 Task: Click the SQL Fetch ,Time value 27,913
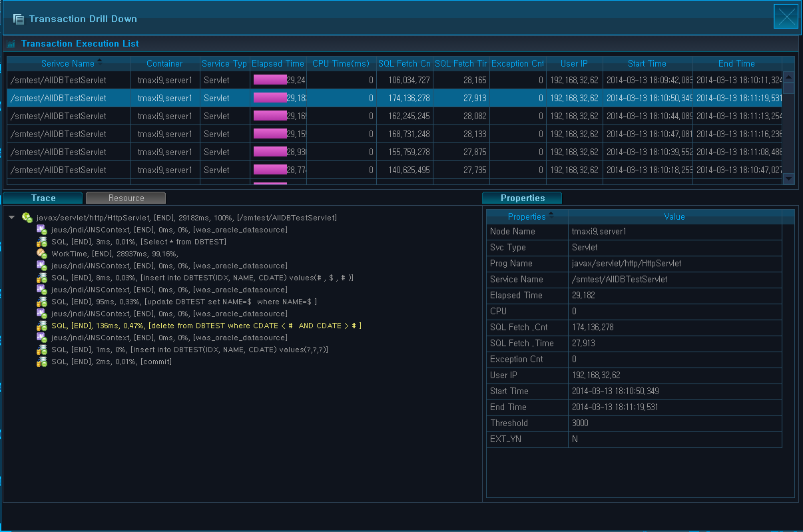tap(583, 344)
